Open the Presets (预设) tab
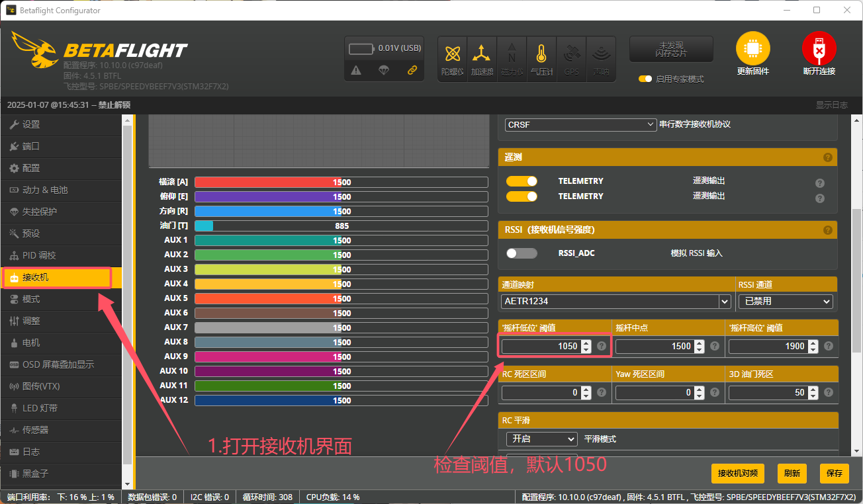Viewport: 863px width, 504px height. (x=61, y=233)
